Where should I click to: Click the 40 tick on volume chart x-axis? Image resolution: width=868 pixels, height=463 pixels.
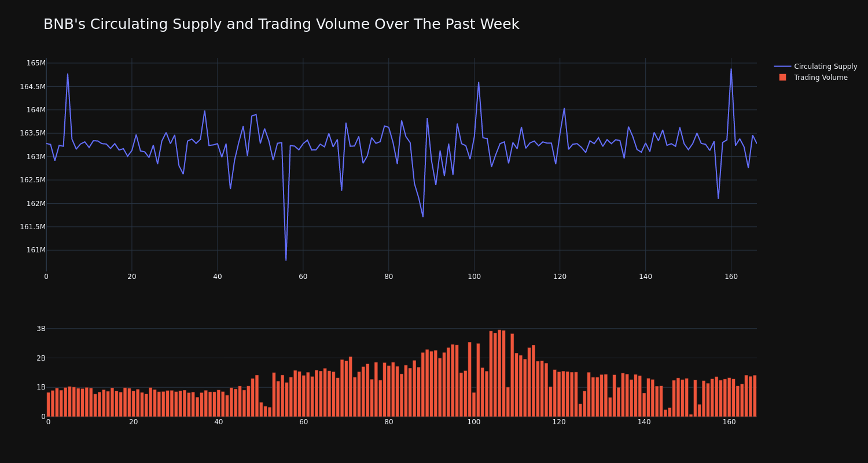pyautogui.click(x=218, y=422)
